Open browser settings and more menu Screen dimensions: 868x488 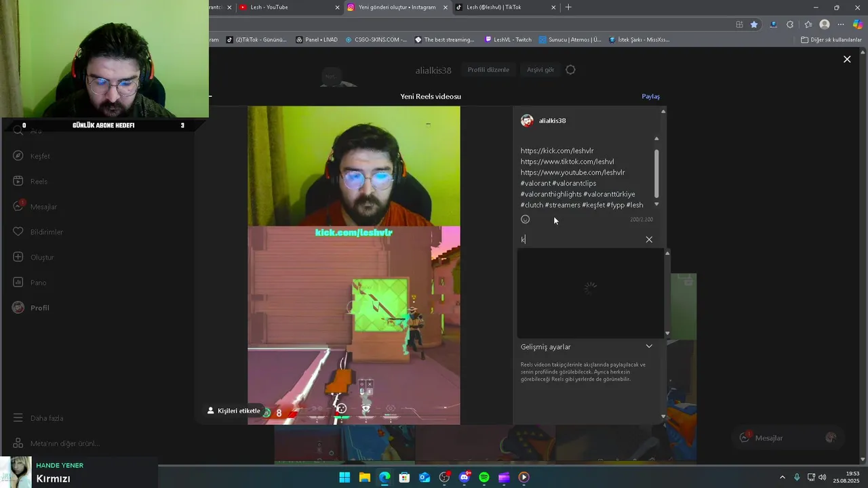pos(841,24)
